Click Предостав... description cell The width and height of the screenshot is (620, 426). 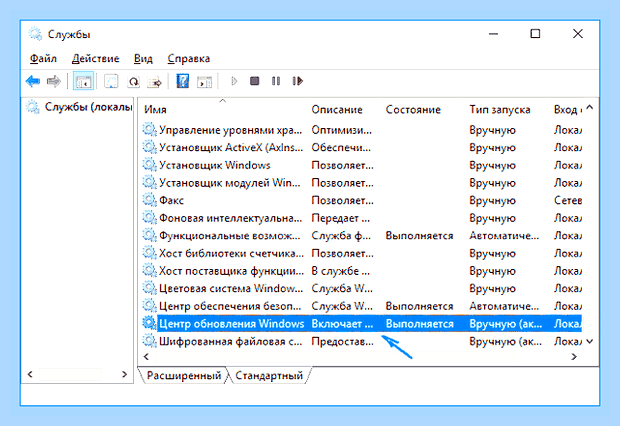[342, 341]
